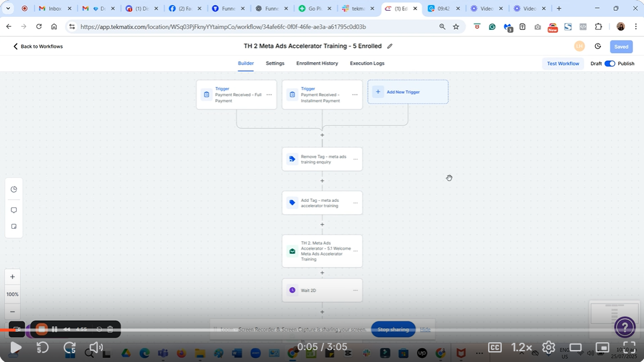Click the pencil icon to rename the workflow

tap(390, 47)
